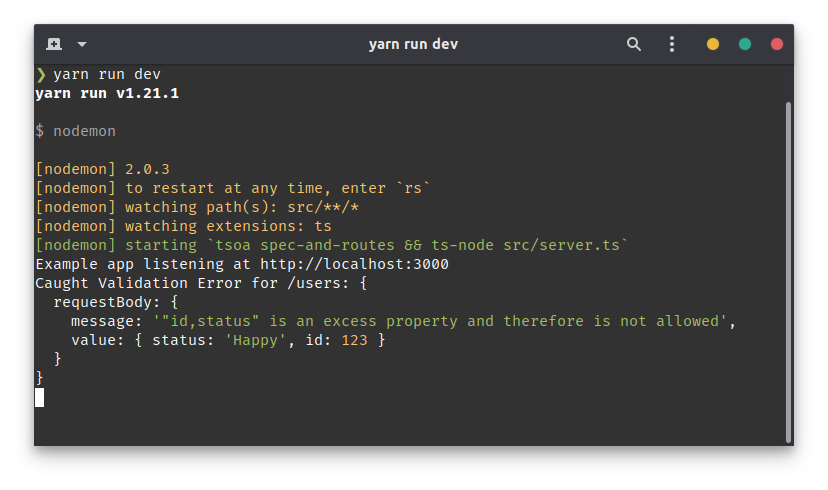Click the 'yarn run dev' window title
The width and height of the screenshot is (828, 490).
[x=413, y=44]
